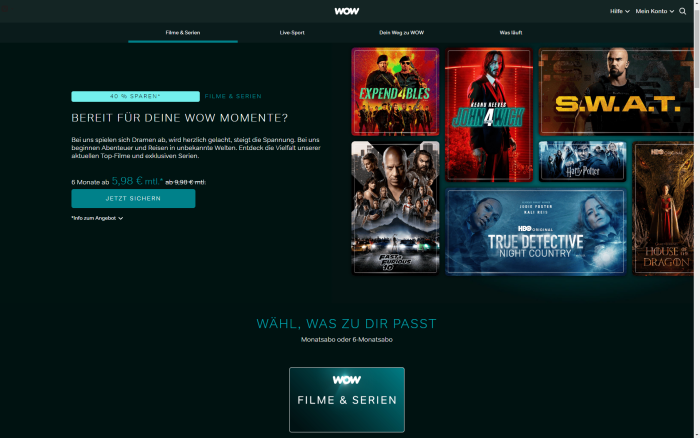Screen dimensions: 700x438
Task: Select the Filme & Serien tab
Action: (183, 33)
